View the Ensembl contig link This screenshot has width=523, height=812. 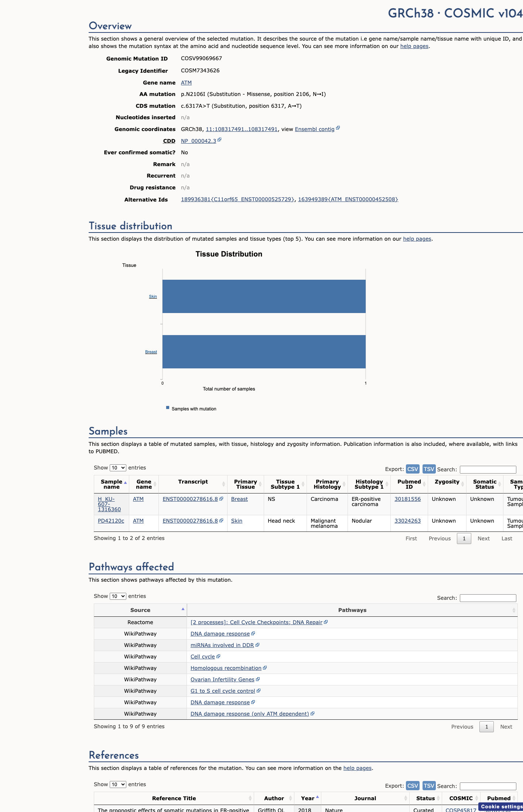point(315,129)
